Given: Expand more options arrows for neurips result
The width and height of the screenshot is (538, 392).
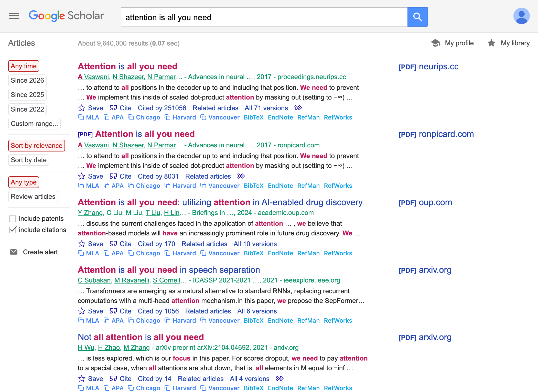Looking at the screenshot, I should [298, 108].
